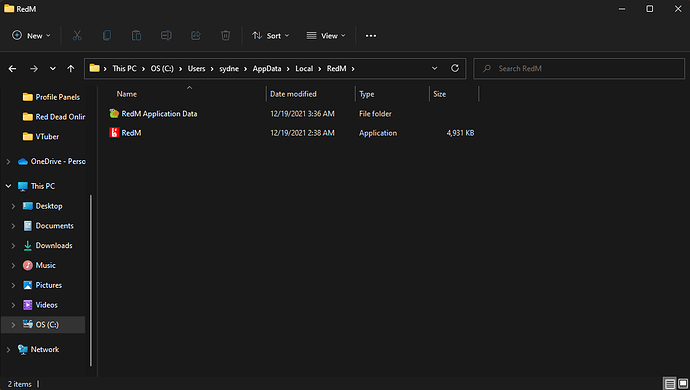Screen dimensions: 690x390
Task: Click the Share icon in toolbar
Action: (x=196, y=36)
